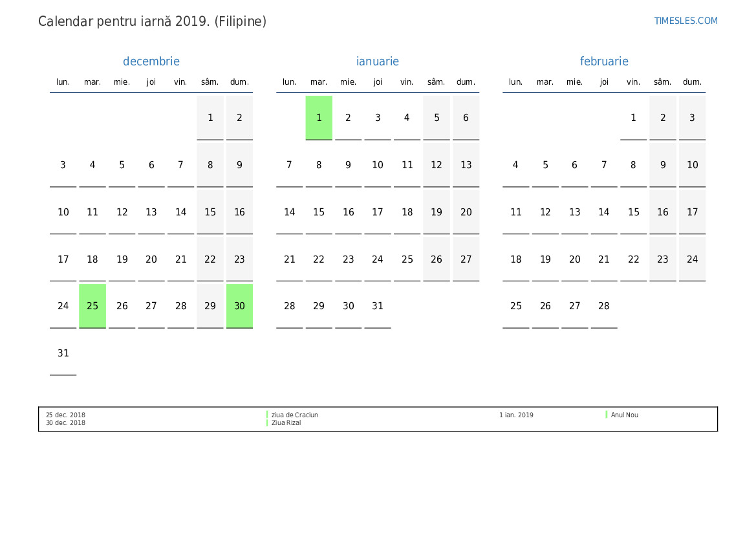Screen dimensions: 756x535
Task: Select December 30 highlighted Rizal day
Action: (x=239, y=306)
